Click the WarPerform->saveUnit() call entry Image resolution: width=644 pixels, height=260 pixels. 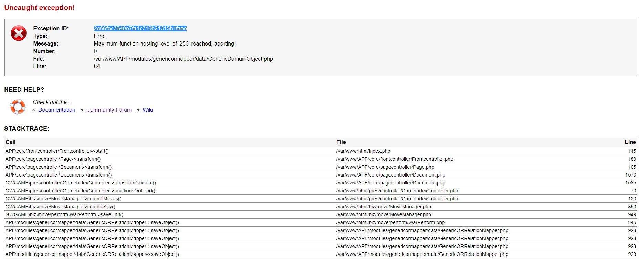click(x=64, y=214)
